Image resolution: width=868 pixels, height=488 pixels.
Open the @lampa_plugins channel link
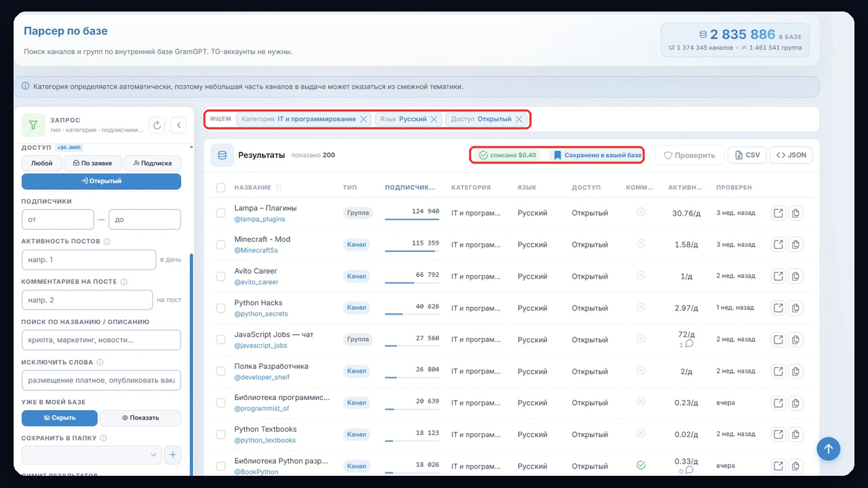click(x=260, y=219)
